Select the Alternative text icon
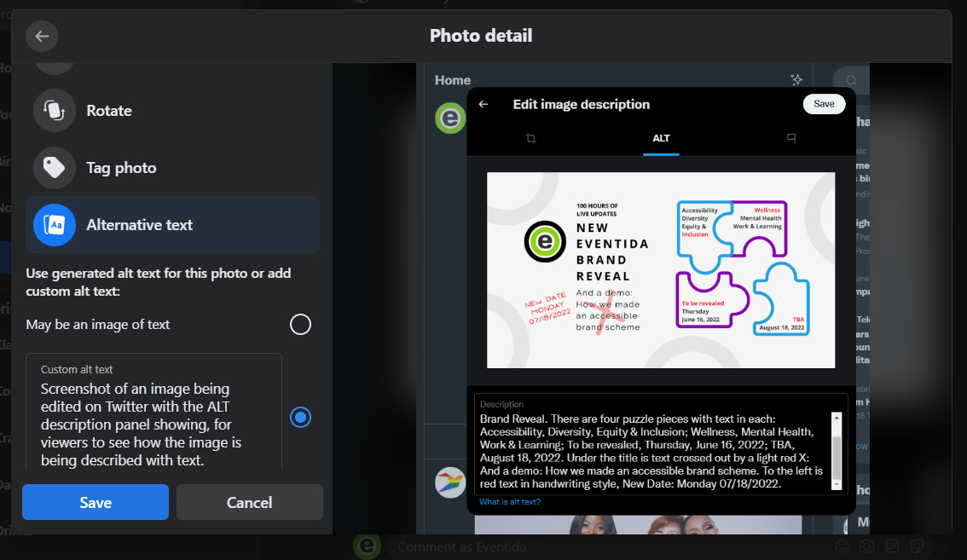 click(55, 225)
